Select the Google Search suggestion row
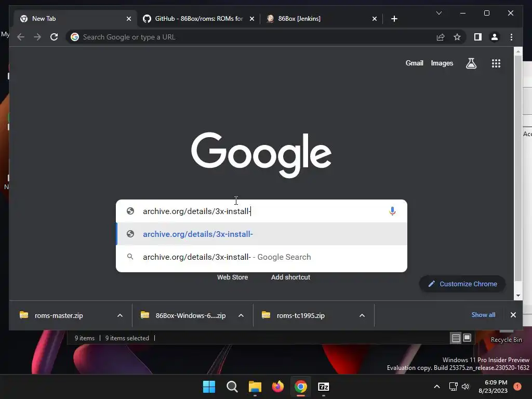Viewport: 532px width, 399px height. click(262, 257)
